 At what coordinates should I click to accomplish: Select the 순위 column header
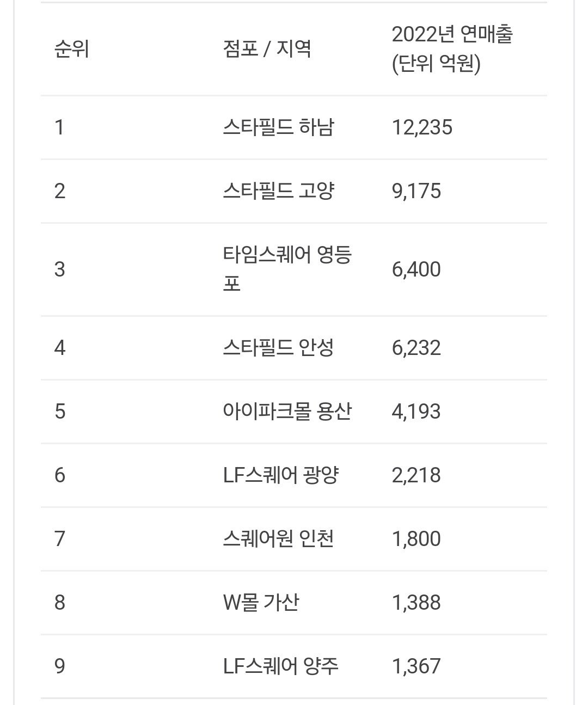(71, 50)
